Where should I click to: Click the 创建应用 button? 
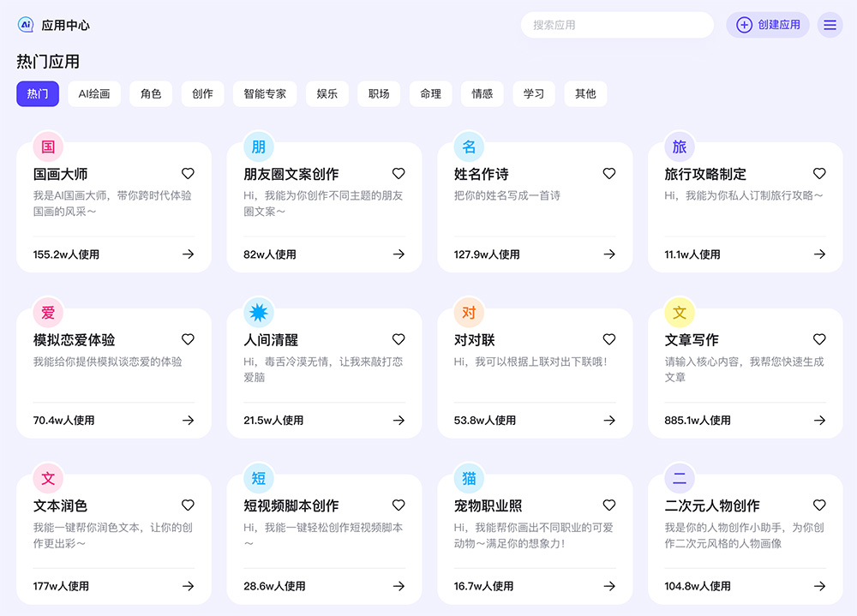point(768,25)
